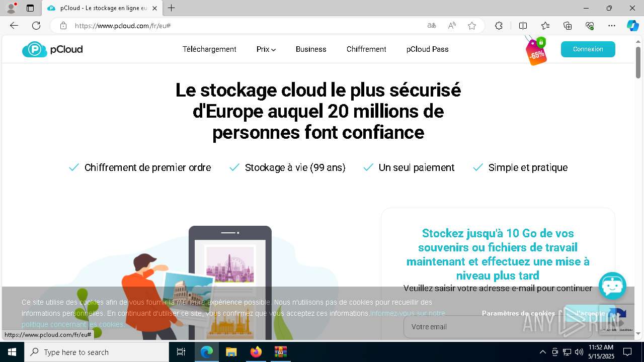This screenshot has height=362, width=644.
Task: Click the Votre email input field
Action: (x=497, y=327)
